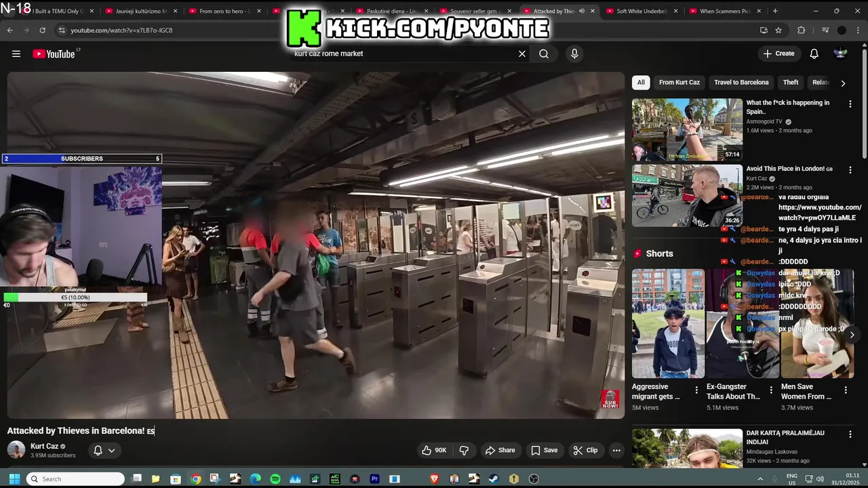Go back in browser history
The height and width of the screenshot is (488, 868).
[9, 30]
